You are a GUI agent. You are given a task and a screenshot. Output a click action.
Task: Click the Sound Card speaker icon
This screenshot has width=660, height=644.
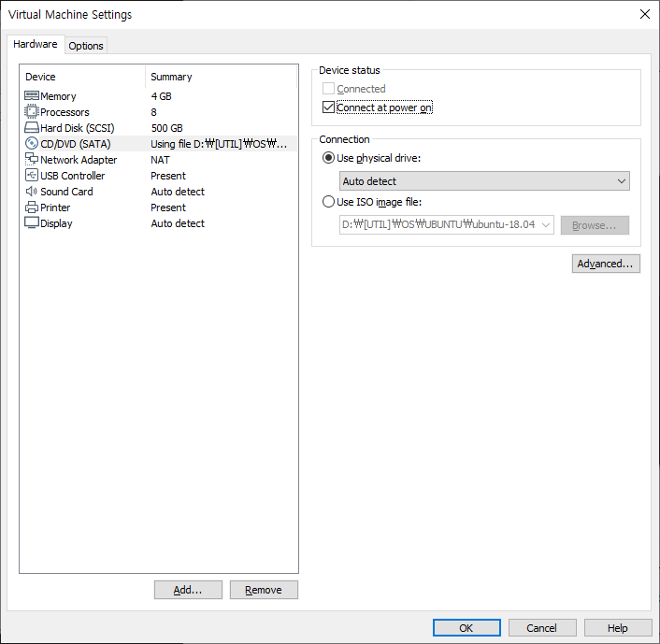32,191
